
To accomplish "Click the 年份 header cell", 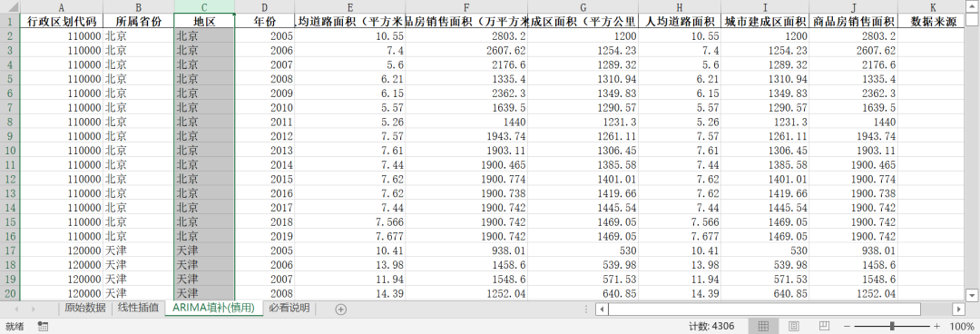I will (265, 21).
